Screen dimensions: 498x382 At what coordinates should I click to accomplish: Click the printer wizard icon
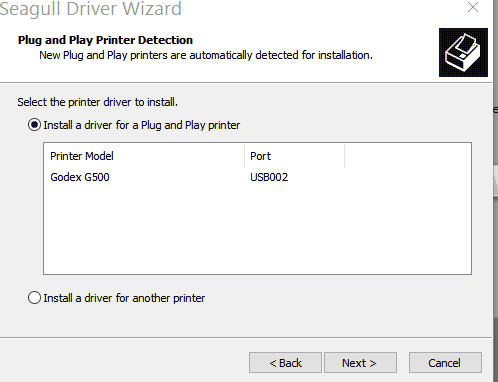[463, 52]
